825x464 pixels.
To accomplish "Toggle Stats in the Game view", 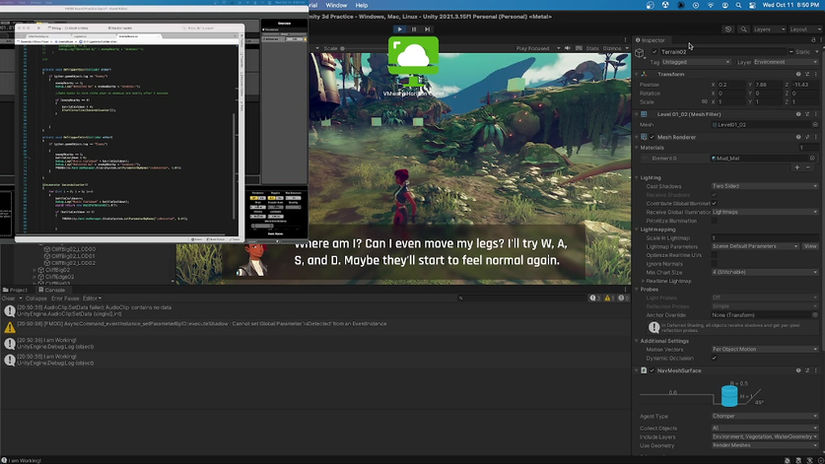I will [x=592, y=48].
